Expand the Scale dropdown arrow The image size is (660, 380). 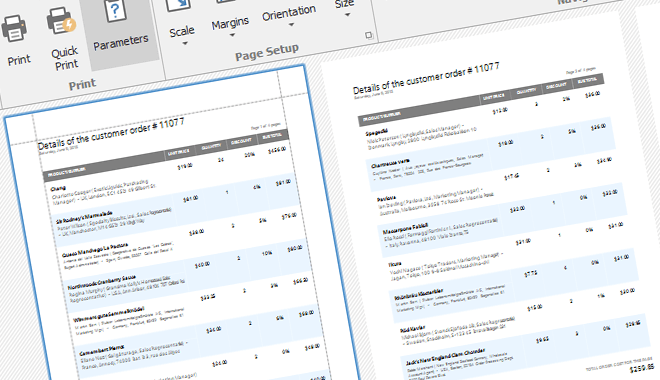[x=184, y=43]
